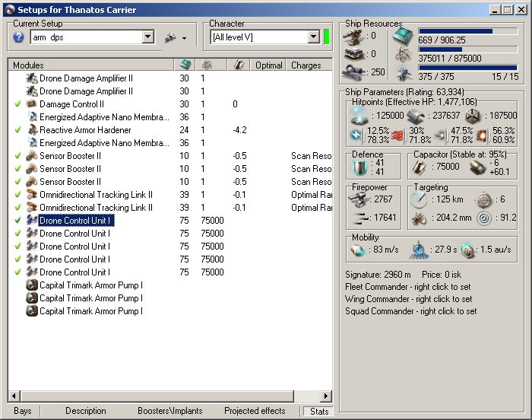Screen dimensions: 532x420
Task: Click the Damage Control II module icon
Action: point(32,104)
